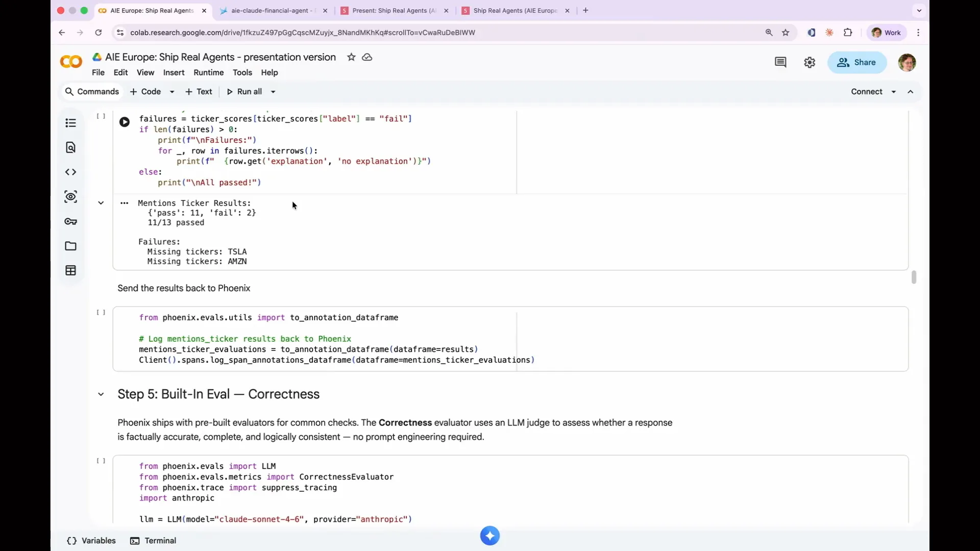980x551 pixels.
Task: Switch to the Present: Ship Real Agents tab
Action: 394,10
